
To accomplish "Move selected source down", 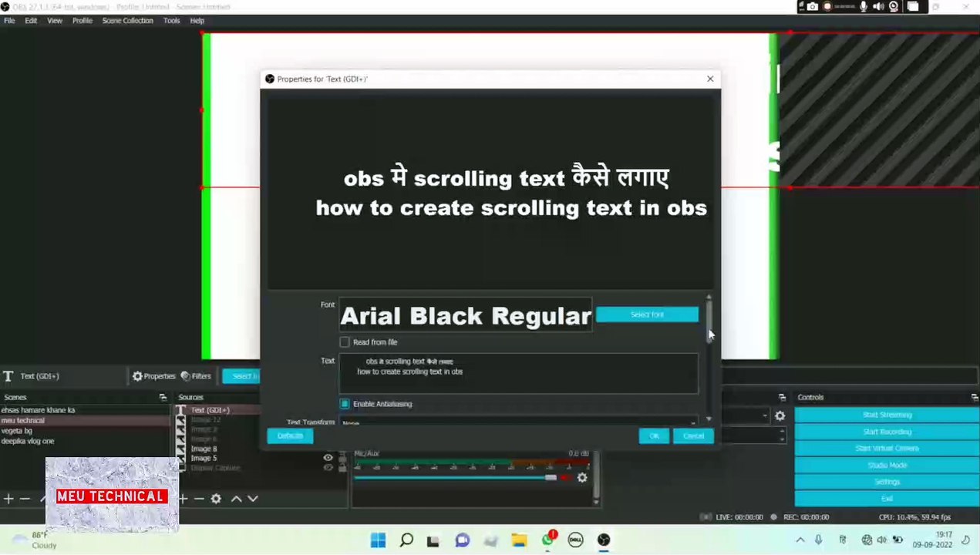I will (252, 499).
